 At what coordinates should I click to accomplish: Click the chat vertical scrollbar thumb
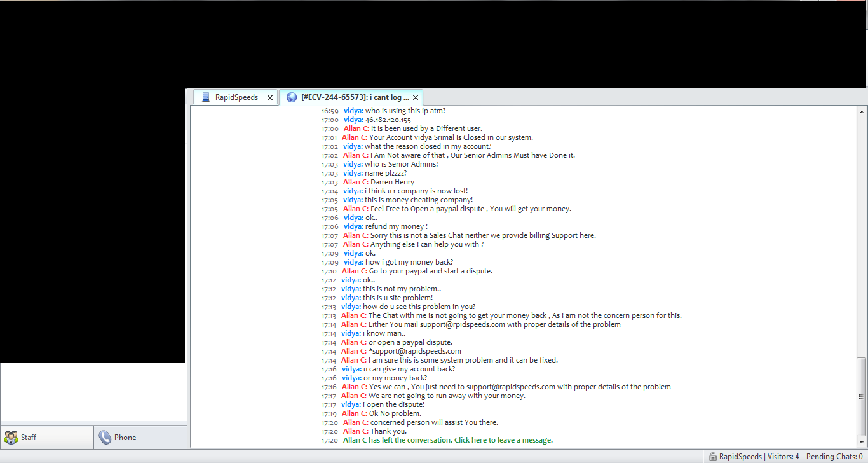coord(862,397)
